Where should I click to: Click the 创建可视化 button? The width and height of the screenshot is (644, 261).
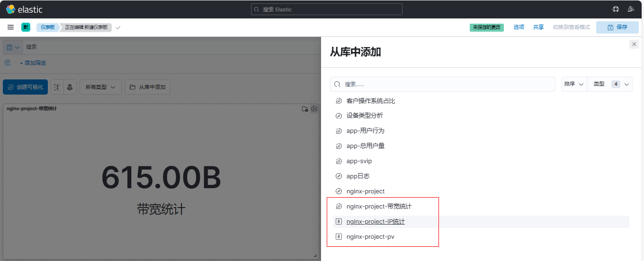pyautogui.click(x=25, y=87)
